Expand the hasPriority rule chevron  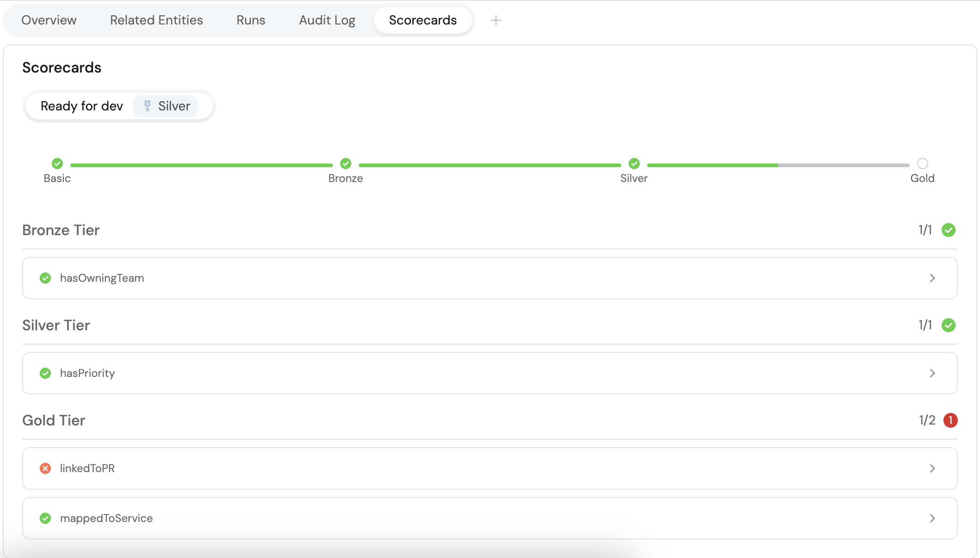(932, 373)
